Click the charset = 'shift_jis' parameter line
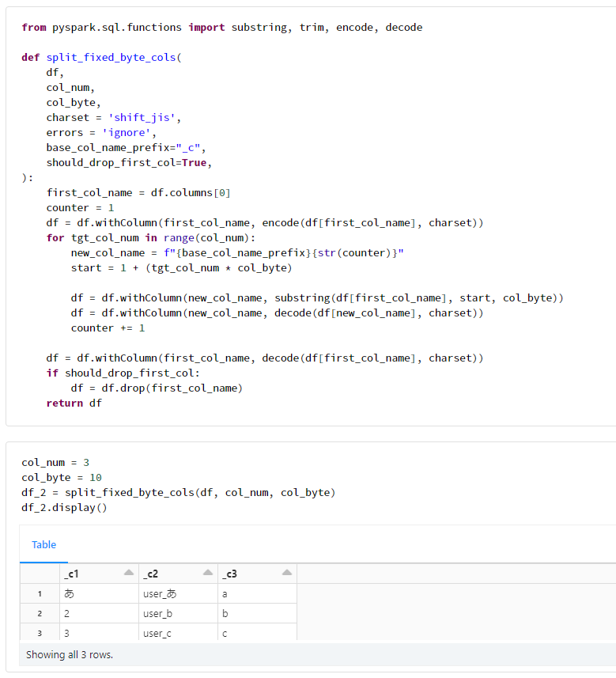Screen dimensions: 616x678 [x=114, y=118]
